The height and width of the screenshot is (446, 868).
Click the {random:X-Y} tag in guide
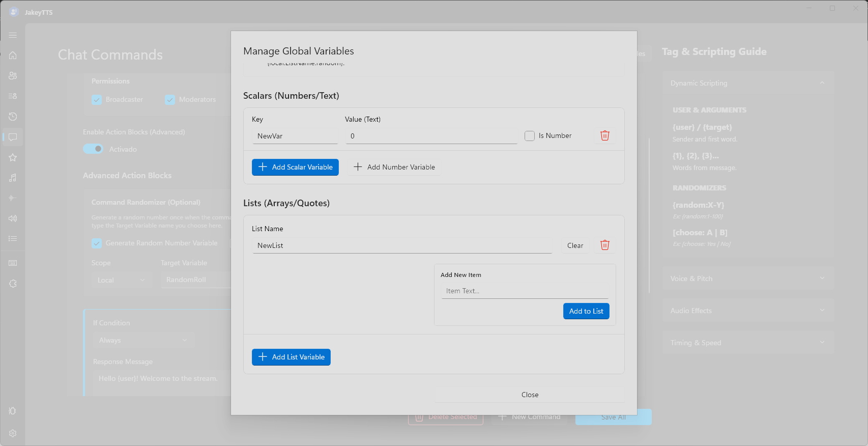(698, 205)
